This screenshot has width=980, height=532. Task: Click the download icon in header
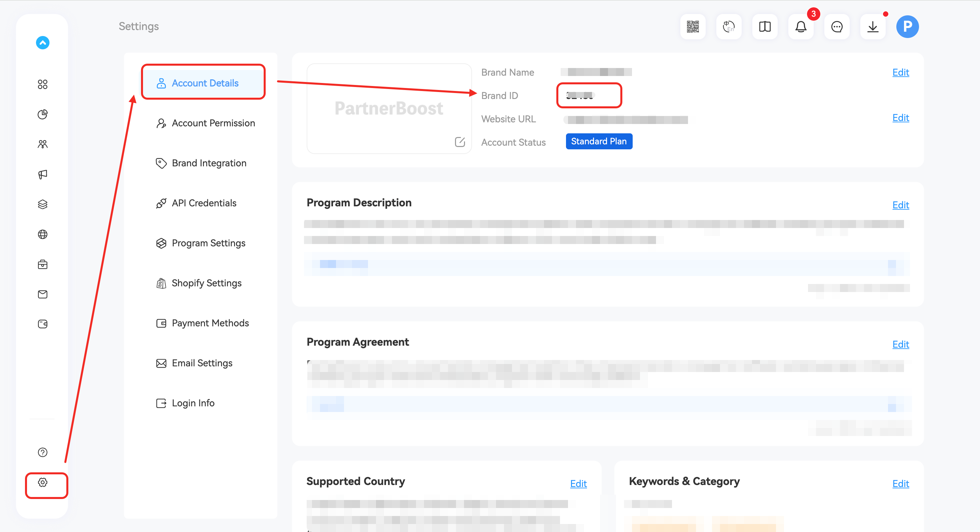click(873, 27)
